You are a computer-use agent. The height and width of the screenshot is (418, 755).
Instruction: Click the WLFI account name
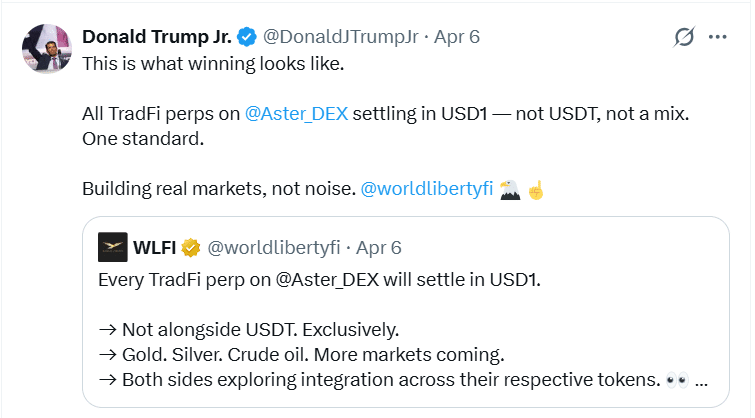(x=154, y=246)
